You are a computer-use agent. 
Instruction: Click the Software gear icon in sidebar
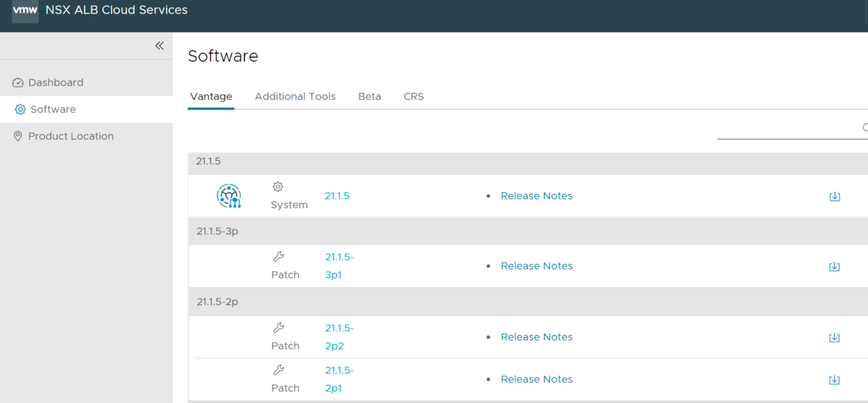20,109
